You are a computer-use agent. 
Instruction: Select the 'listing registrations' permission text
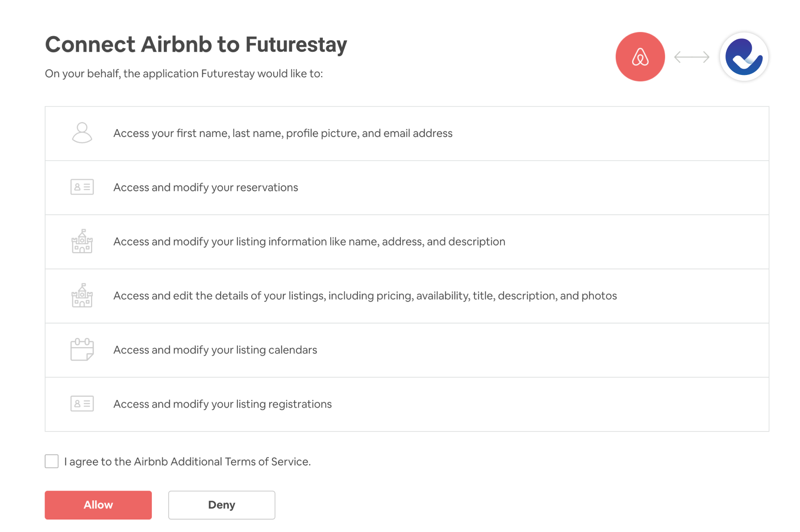pyautogui.click(x=222, y=404)
